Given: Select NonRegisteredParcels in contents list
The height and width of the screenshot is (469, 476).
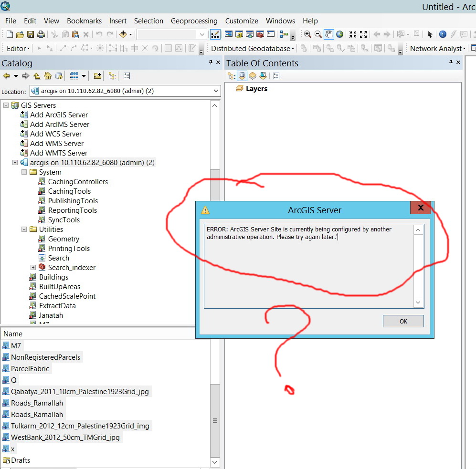Looking at the screenshot, I should click(x=45, y=357).
